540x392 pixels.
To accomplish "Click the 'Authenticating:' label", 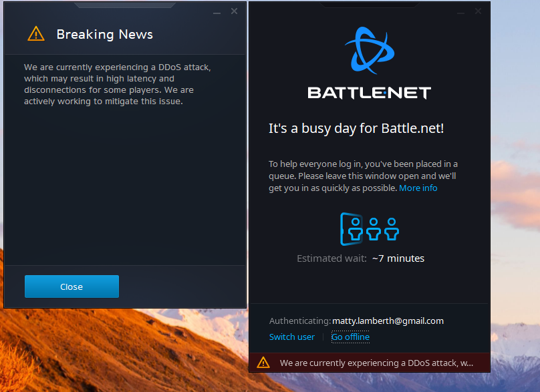I will (x=300, y=321).
